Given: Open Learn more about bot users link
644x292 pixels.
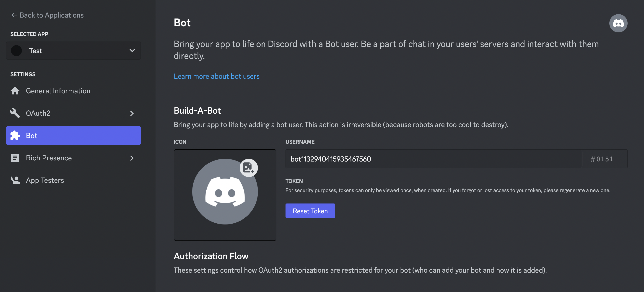Looking at the screenshot, I should coord(216,76).
